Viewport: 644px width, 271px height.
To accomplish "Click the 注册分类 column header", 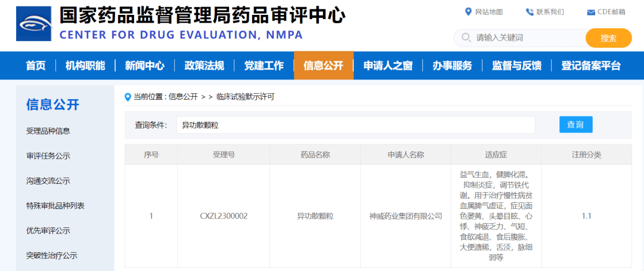I will point(587,155).
